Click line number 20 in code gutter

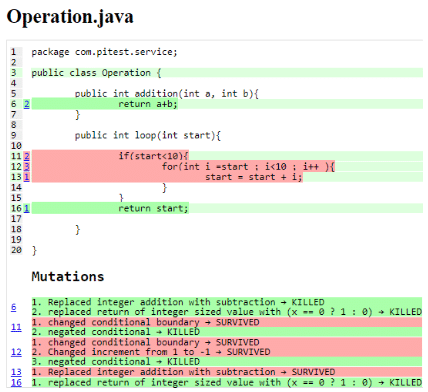(x=16, y=250)
